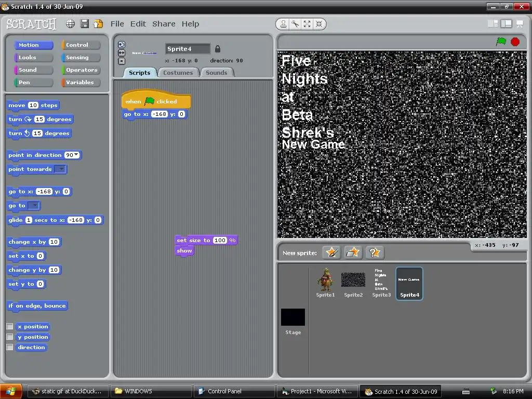Select the shrink sprite tool

[x=319, y=24]
